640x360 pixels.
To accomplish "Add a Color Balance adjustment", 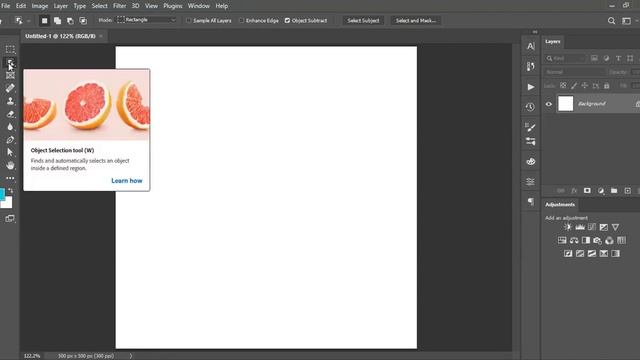I will point(574,240).
